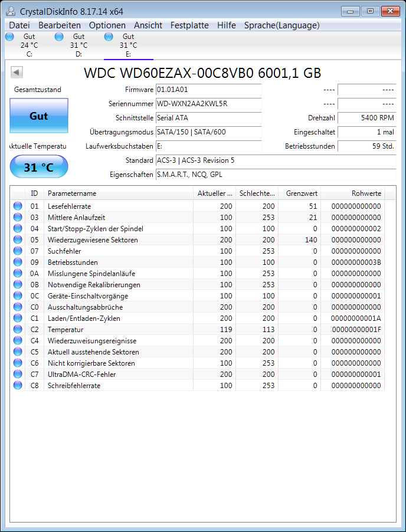
Task: Click the Schlechte column header
Action: tap(257, 193)
